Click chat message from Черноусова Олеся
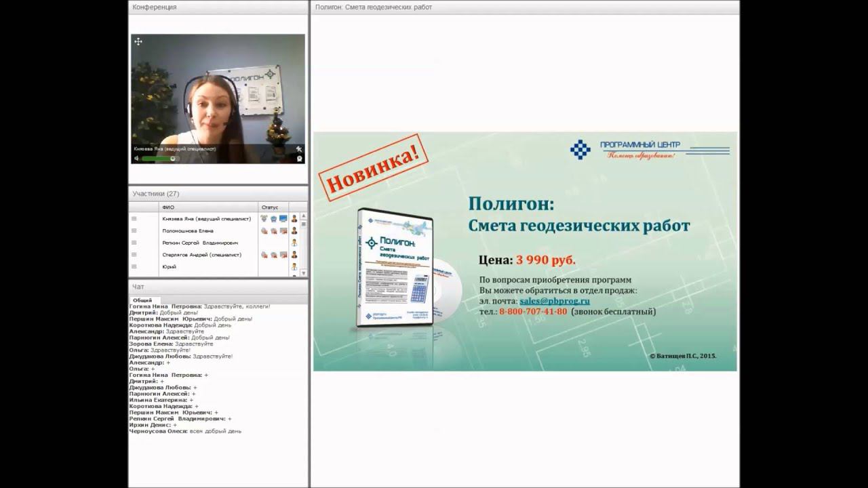Viewport: 868px width, 488px height. 185,431
